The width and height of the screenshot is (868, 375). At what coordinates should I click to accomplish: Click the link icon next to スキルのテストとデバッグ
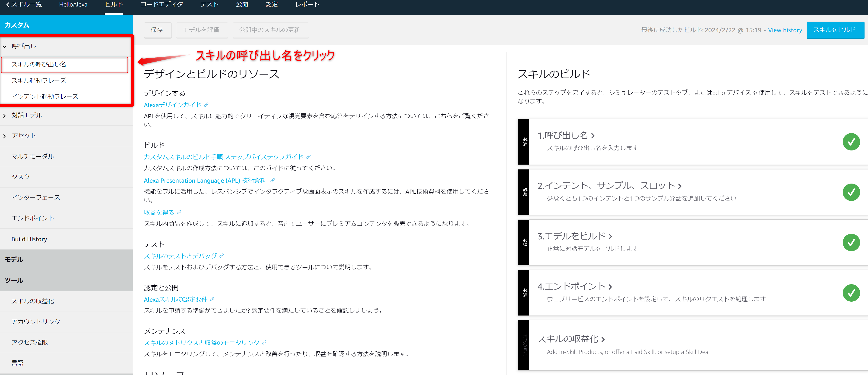(221, 256)
